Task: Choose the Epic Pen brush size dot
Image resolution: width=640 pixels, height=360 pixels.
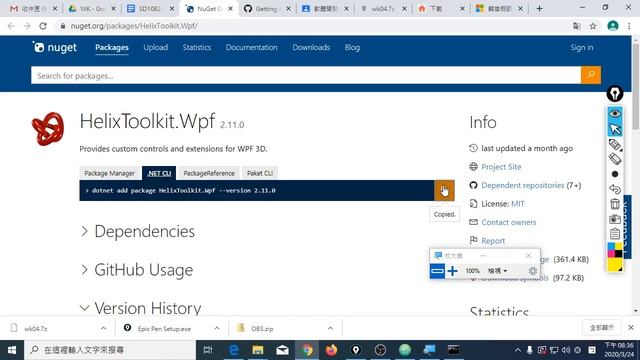Action: coord(615,174)
